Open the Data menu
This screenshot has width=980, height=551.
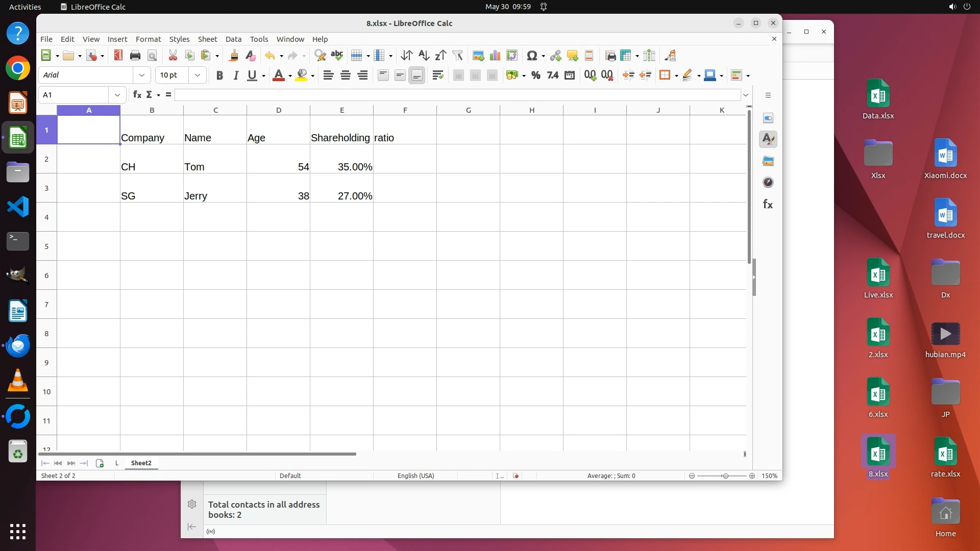233,39
